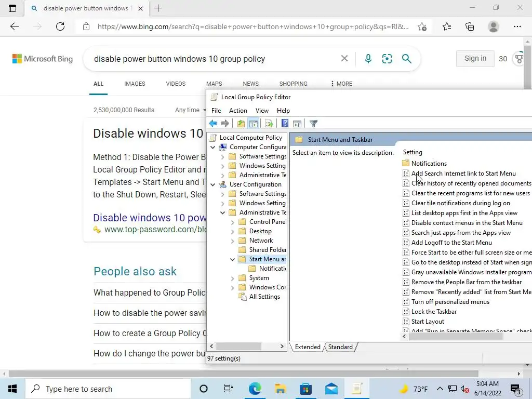Switch to Bing IMAGES tab
532x399 pixels.
pos(135,84)
